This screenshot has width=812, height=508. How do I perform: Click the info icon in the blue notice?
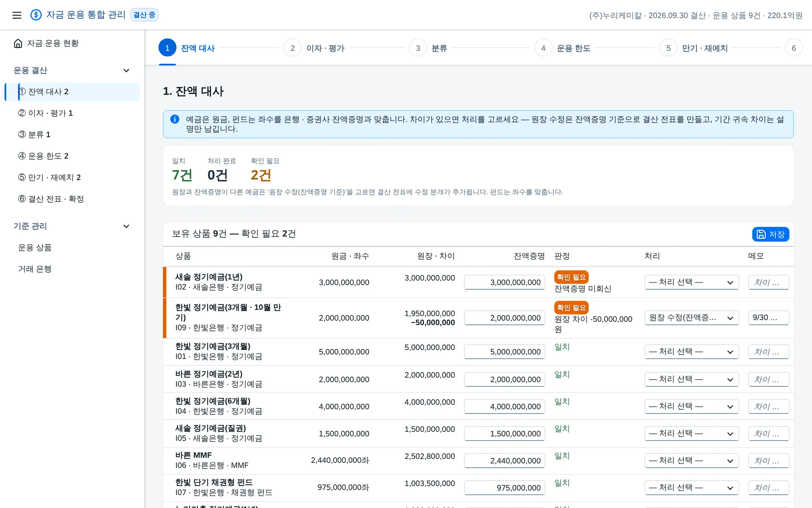175,119
